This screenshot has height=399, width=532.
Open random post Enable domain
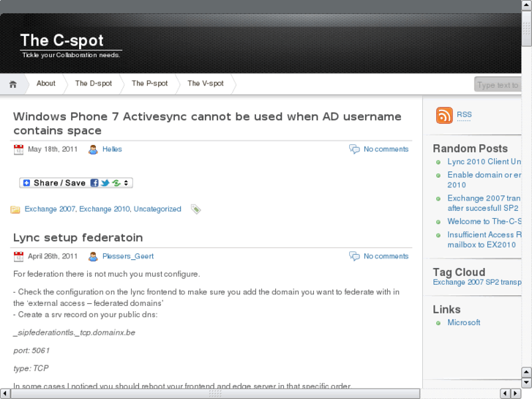click(484, 180)
